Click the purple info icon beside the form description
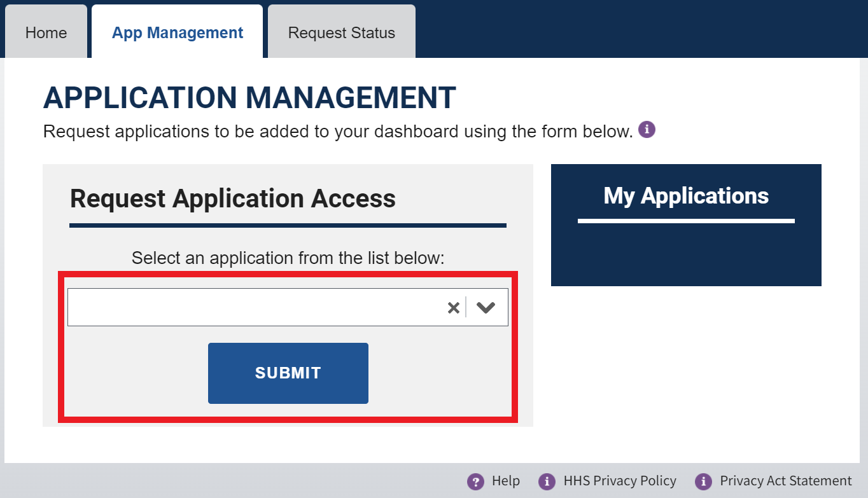The width and height of the screenshot is (868, 498). point(647,130)
